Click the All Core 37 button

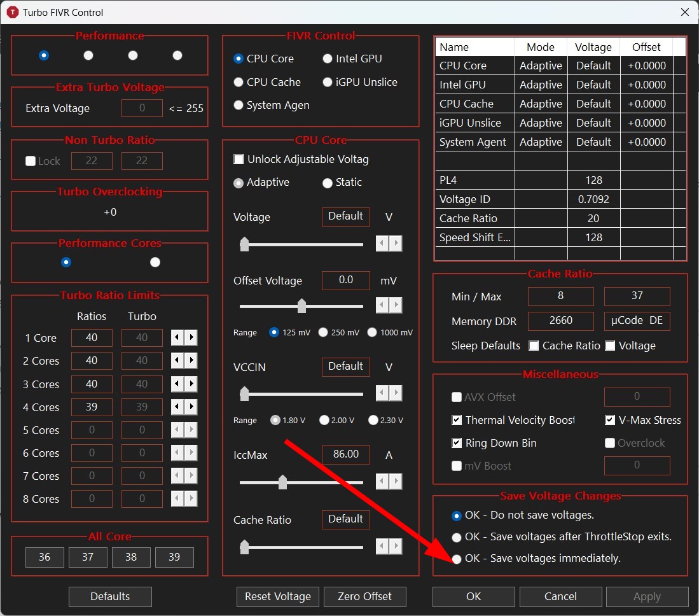click(x=88, y=557)
